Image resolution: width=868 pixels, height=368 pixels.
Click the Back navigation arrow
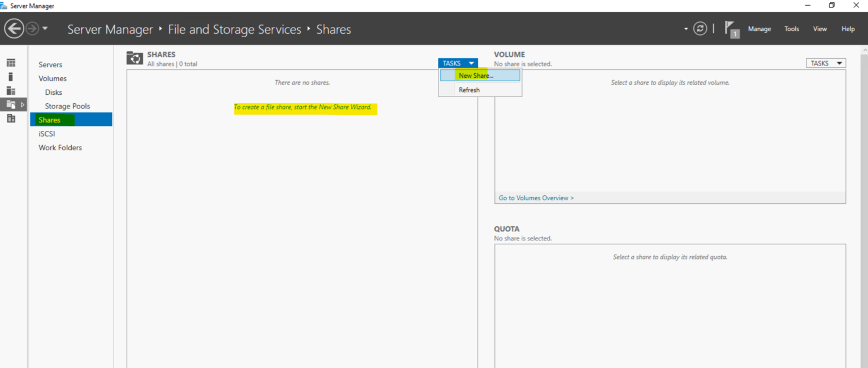coord(14,28)
